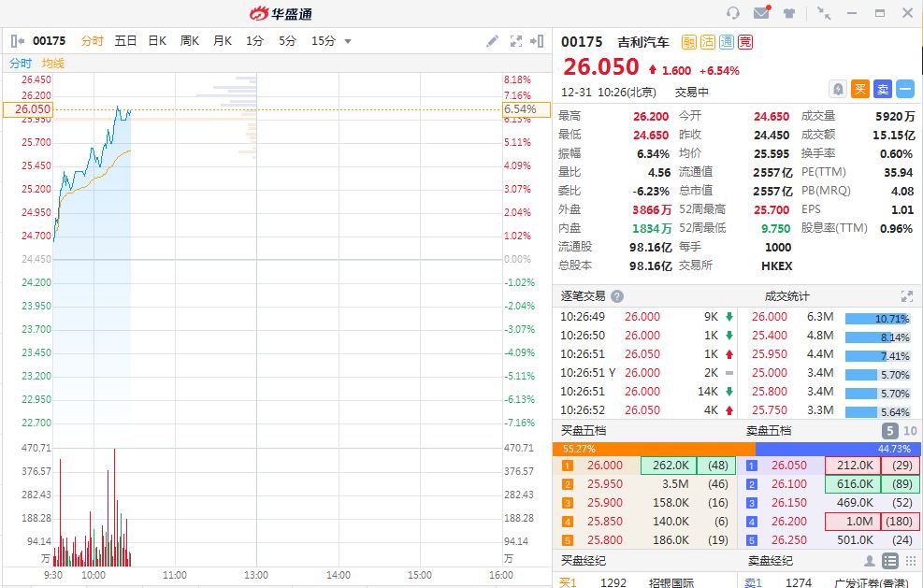Open the skin theme shirt icon
923x588 pixels.
(x=790, y=13)
